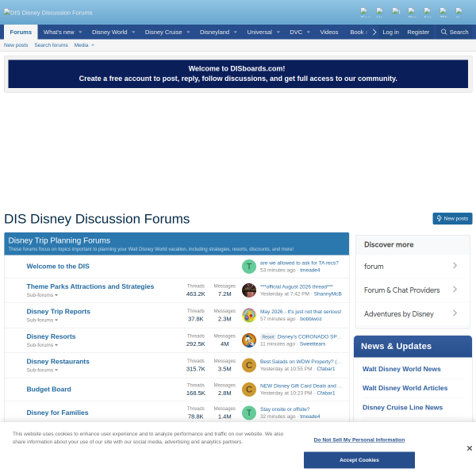Open the dropdown arrow next to DVC
Screen dimensions: 476x476
308,33
